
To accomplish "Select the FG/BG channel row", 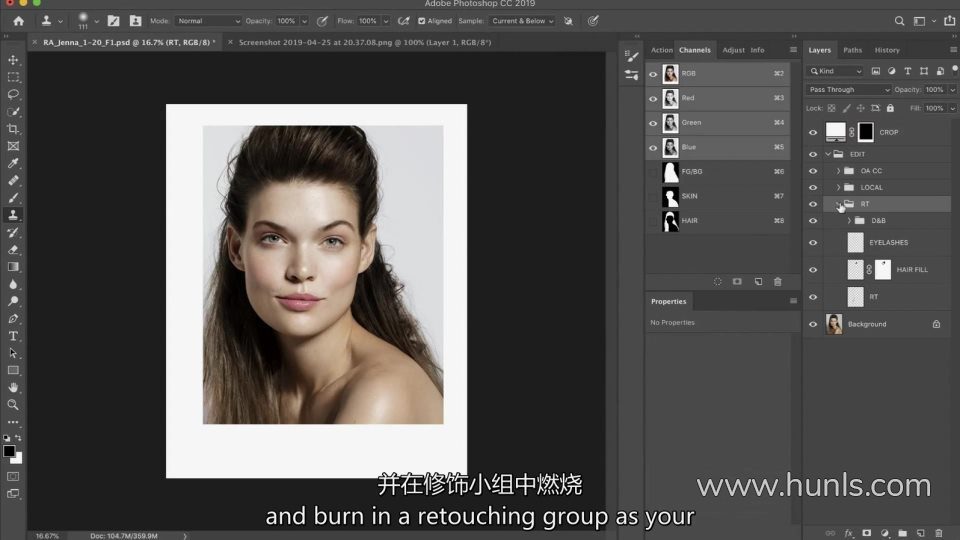I will [718, 171].
